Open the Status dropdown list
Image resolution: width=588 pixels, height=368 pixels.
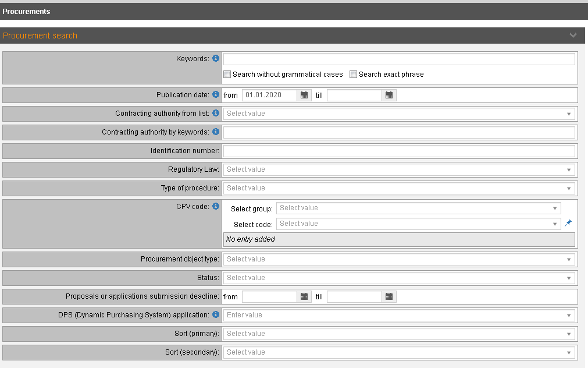[x=399, y=278]
